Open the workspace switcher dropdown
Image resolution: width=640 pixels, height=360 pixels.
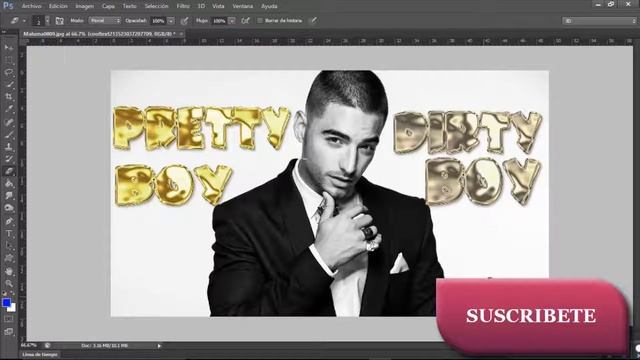[x=599, y=20]
